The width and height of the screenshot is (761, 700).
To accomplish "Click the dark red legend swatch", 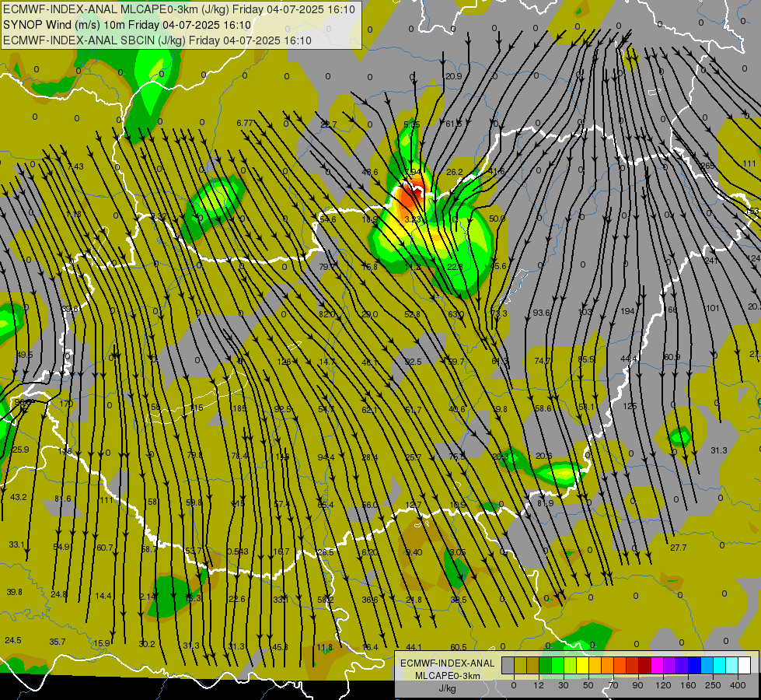I will pos(645,665).
